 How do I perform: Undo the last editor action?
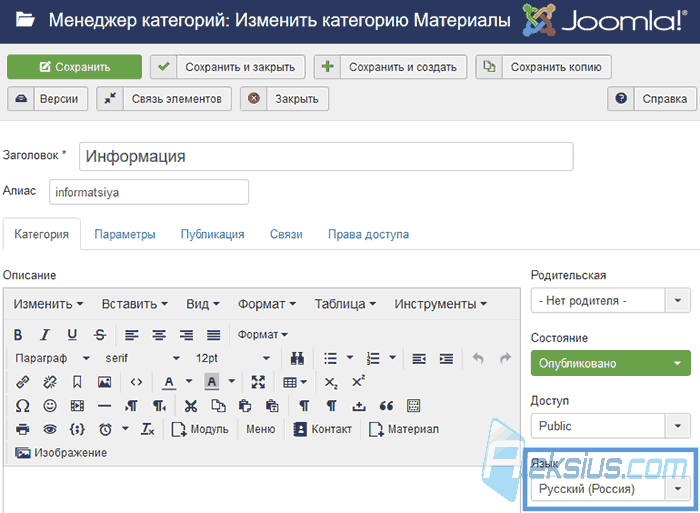(478, 358)
